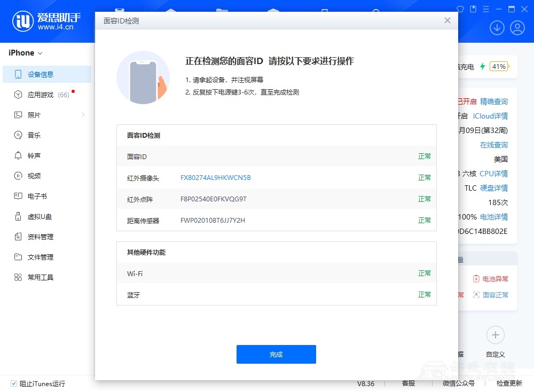The image size is (534, 392).
Task: Expand the iPhone device dropdown
Action: 26,53
